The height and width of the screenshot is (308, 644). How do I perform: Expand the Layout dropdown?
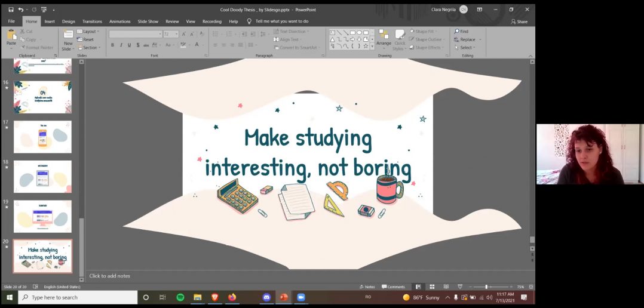click(x=90, y=32)
